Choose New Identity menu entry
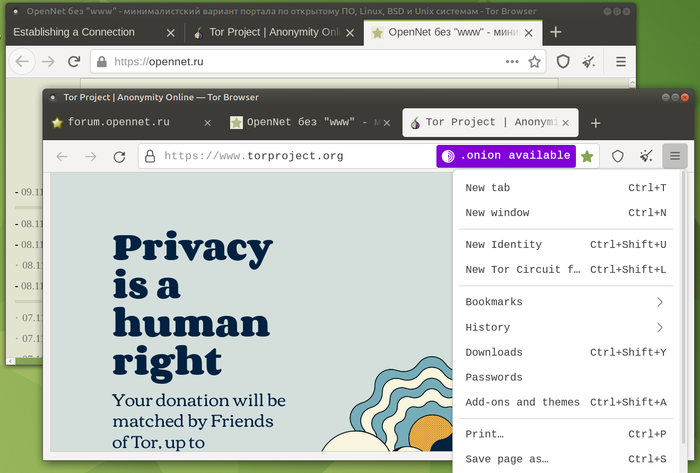 pos(566,245)
